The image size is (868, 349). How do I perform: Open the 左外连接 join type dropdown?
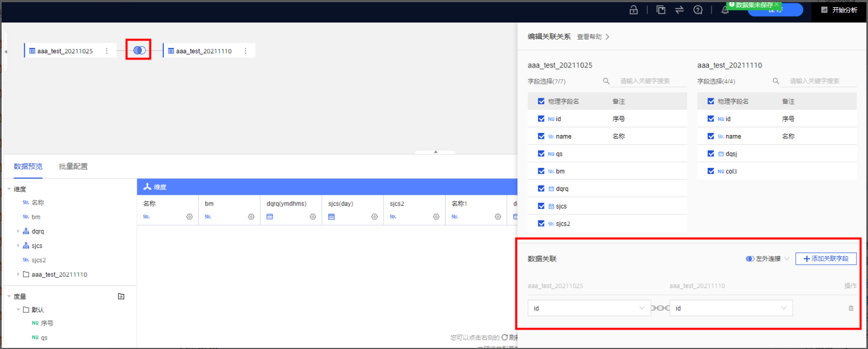pyautogui.click(x=767, y=258)
